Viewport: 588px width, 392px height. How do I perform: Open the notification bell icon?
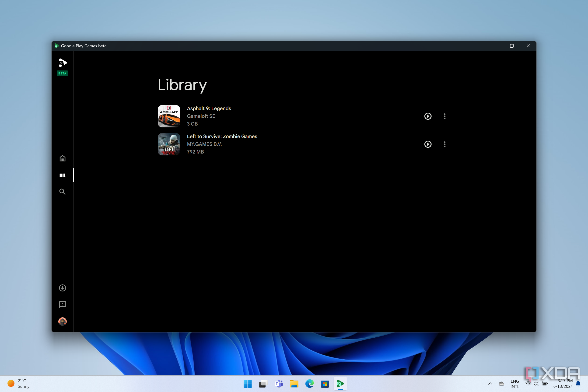pos(578,384)
